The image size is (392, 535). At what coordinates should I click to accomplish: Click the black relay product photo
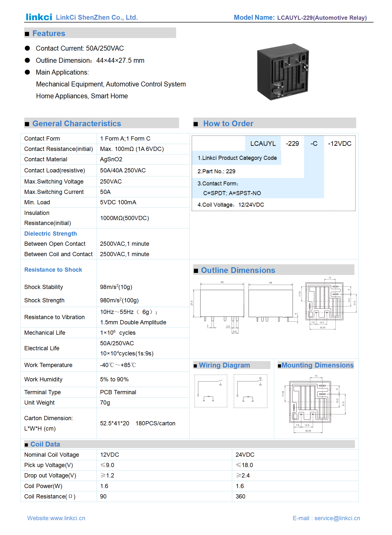click(x=283, y=72)
